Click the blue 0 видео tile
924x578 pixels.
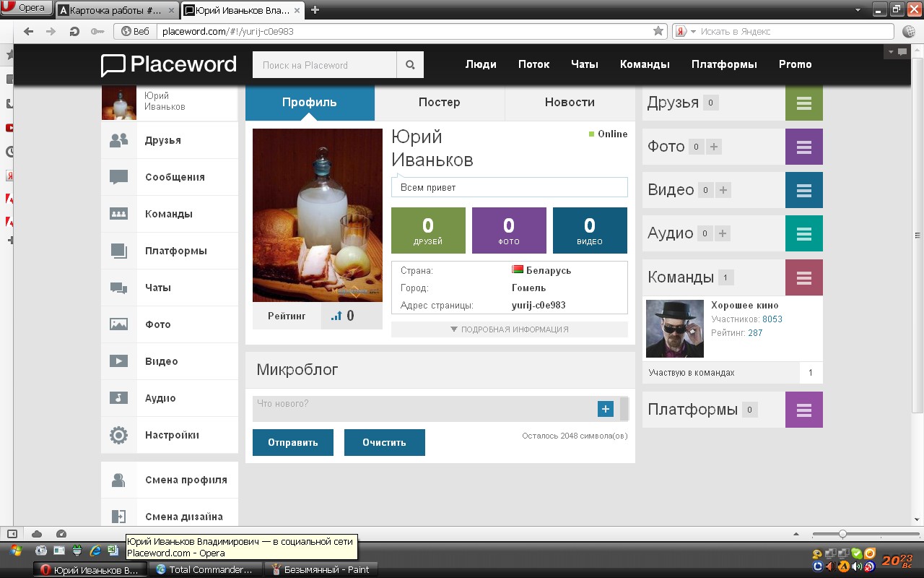point(590,230)
